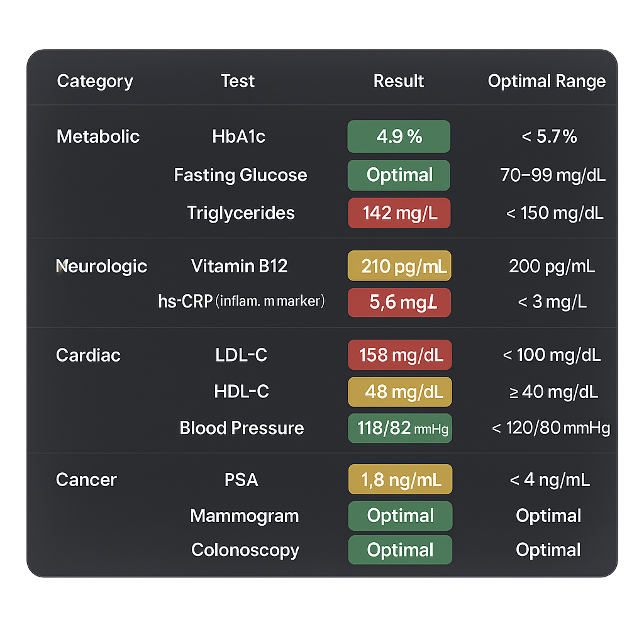This screenshot has width=644, height=644.
Task: Click the Cancer category label
Action: pyautogui.click(x=86, y=480)
